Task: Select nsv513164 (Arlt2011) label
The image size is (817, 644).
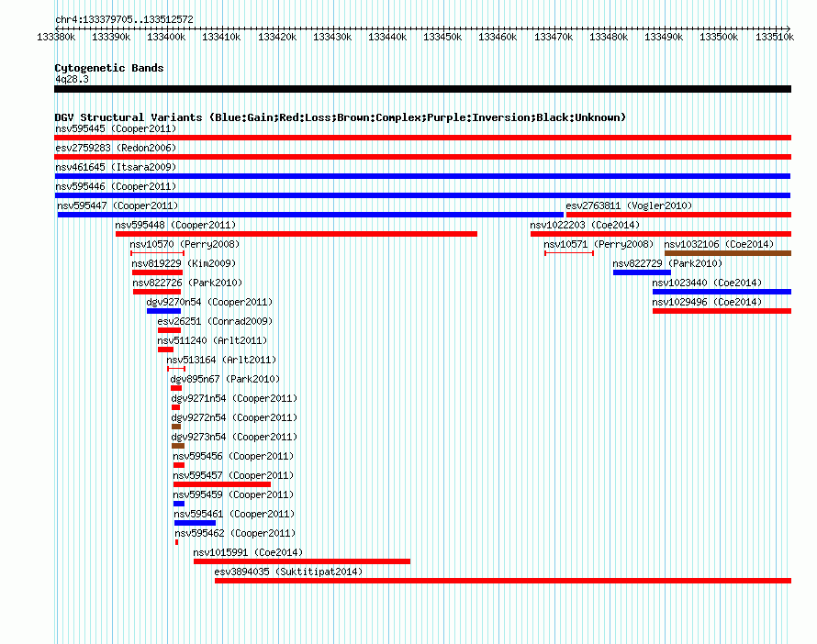Action: click(221, 360)
